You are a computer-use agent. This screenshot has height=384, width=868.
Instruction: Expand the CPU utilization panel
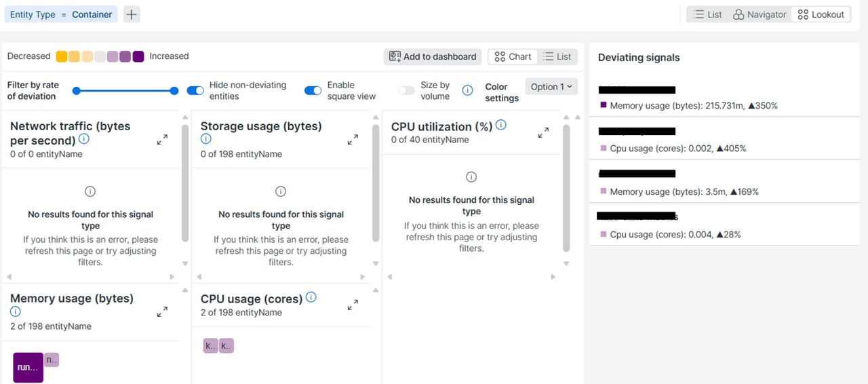pyautogui.click(x=543, y=133)
